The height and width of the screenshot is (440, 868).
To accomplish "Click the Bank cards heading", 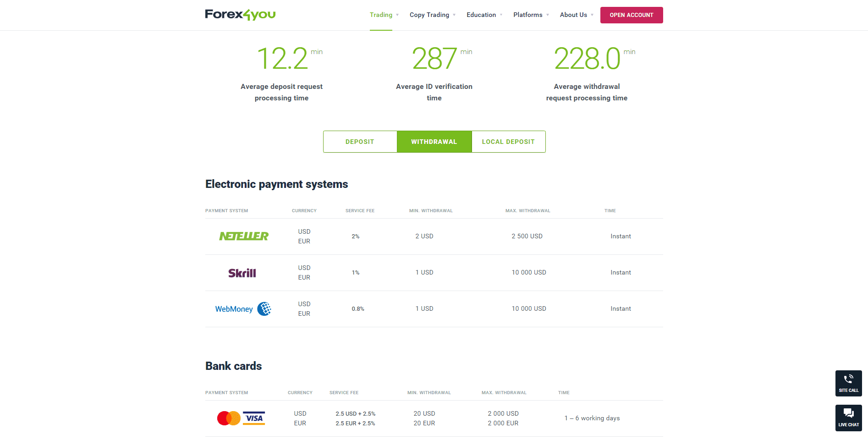I will 233,366.
